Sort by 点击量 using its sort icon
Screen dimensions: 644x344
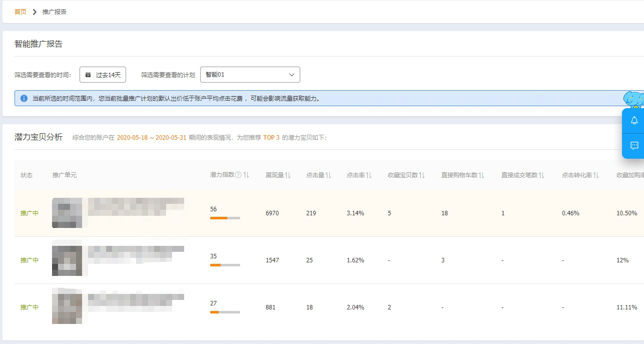coord(328,175)
